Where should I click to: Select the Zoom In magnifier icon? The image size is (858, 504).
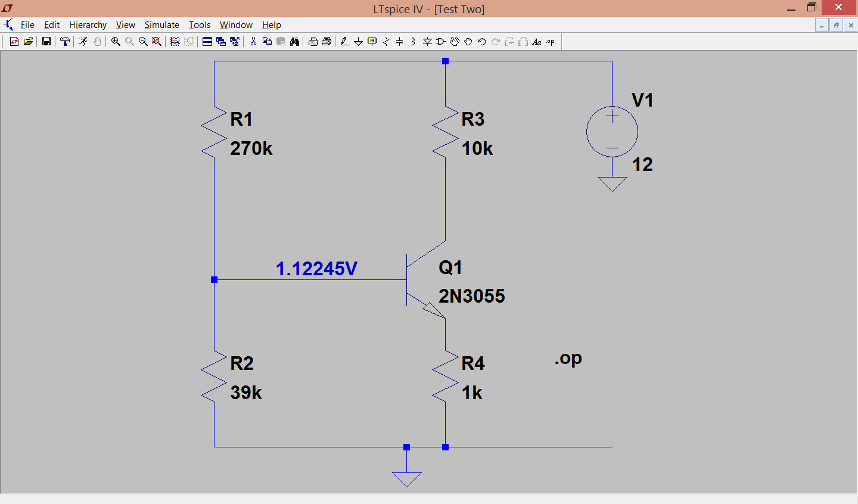pos(116,41)
